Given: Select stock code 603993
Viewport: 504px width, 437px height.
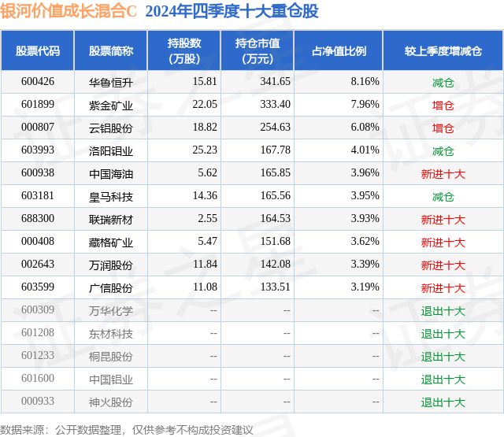Looking at the screenshot, I should click(38, 150).
